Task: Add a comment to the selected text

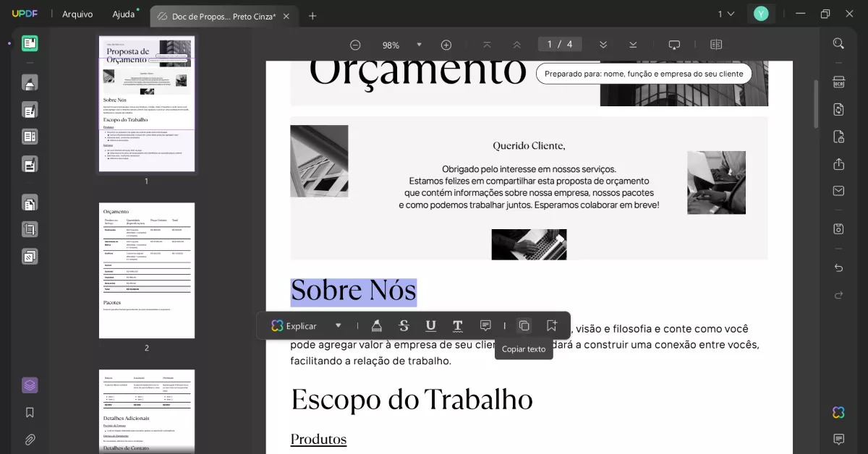Action: (485, 325)
